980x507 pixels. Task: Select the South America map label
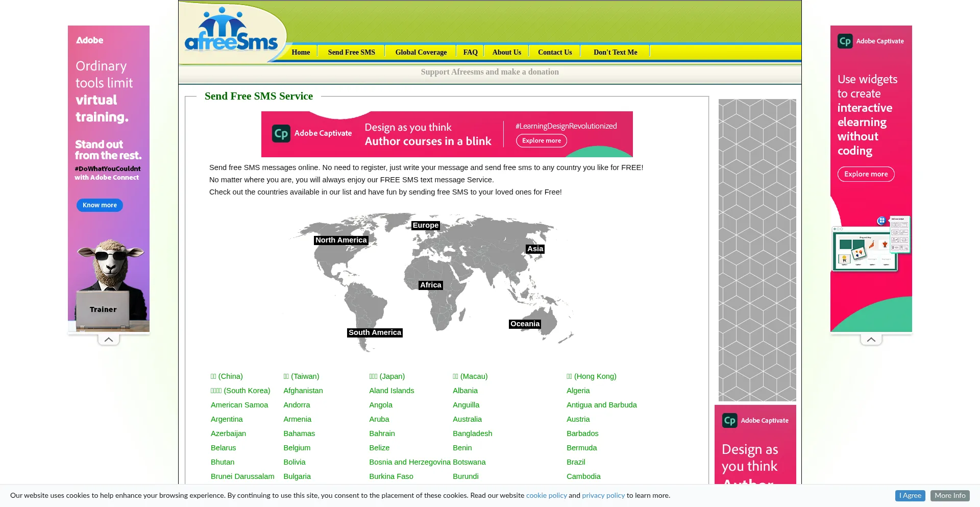click(375, 333)
